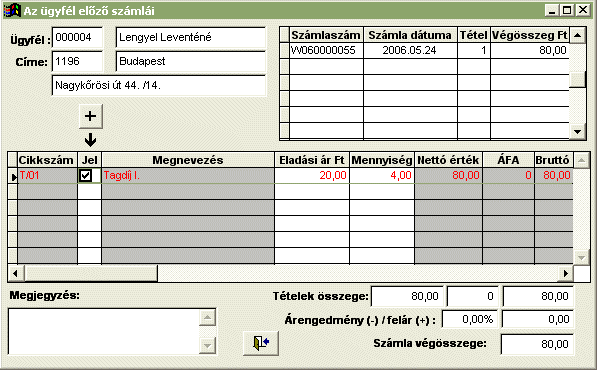Click the Végösszeg cell of invoice W060000055
The image size is (597, 370).
click(530, 50)
